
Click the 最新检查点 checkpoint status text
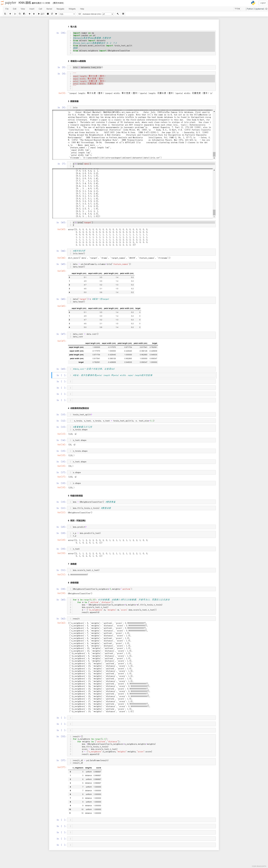[41, 3]
